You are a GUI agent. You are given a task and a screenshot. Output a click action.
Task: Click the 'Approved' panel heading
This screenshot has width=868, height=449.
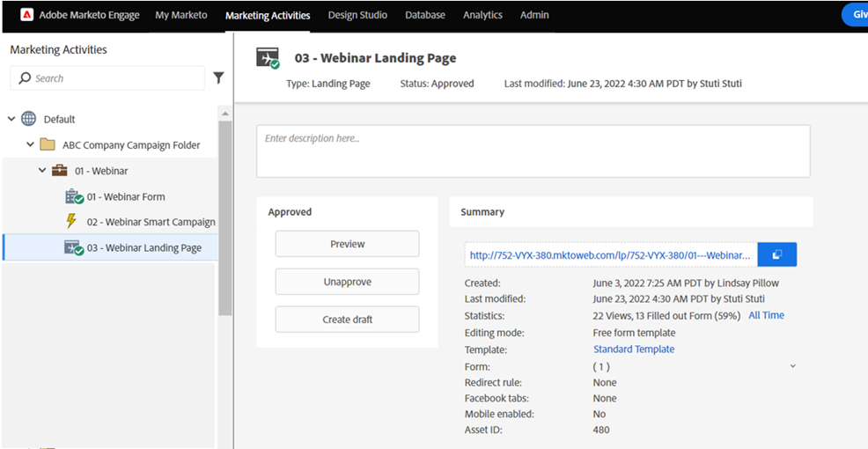pyautogui.click(x=290, y=211)
